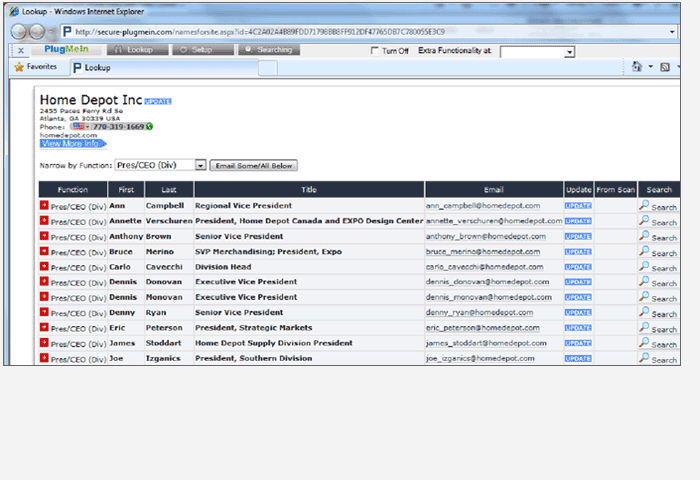Click the red icon in James Stoddart's row

coord(44,342)
